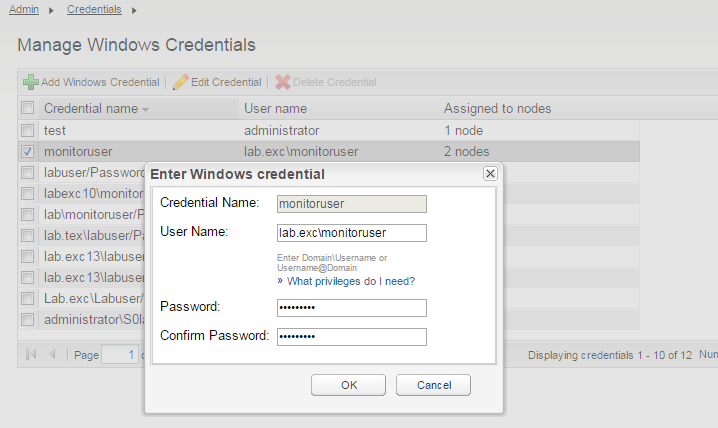Screen dimensions: 718x428
Task: Click OK to save the credential
Action: tap(348, 385)
